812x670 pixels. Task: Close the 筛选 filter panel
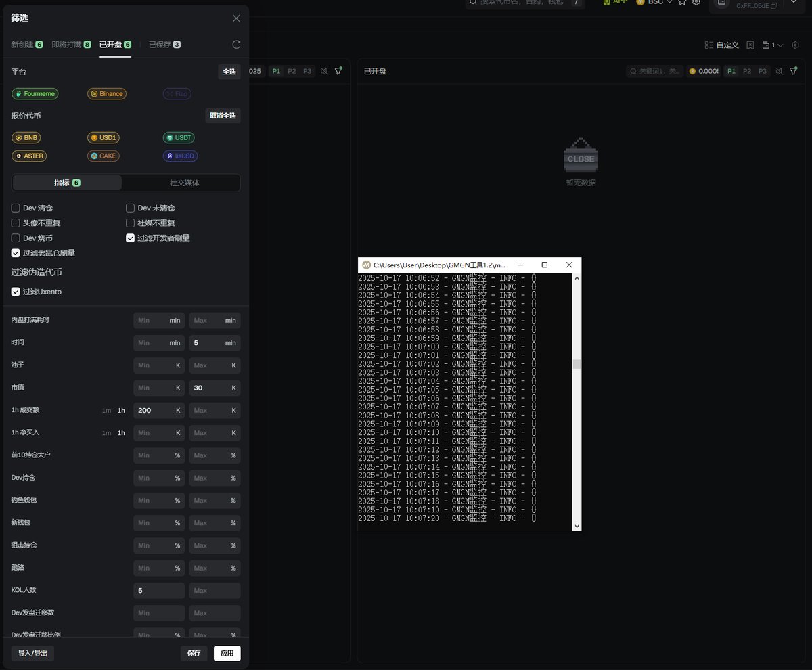(x=236, y=18)
